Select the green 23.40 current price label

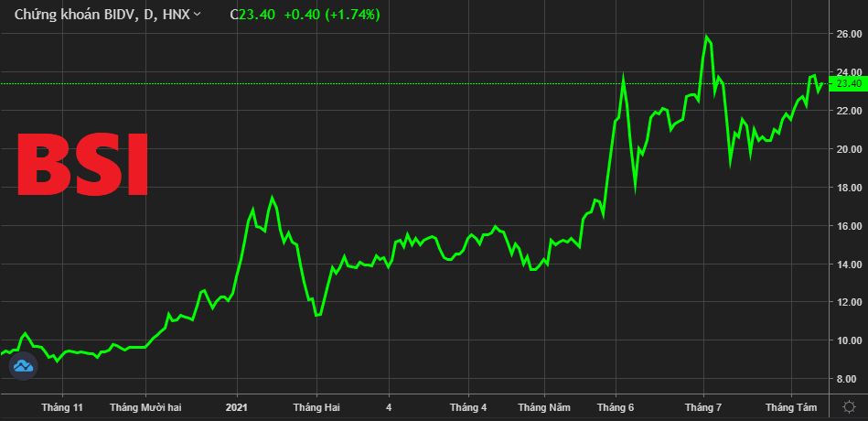tap(848, 83)
